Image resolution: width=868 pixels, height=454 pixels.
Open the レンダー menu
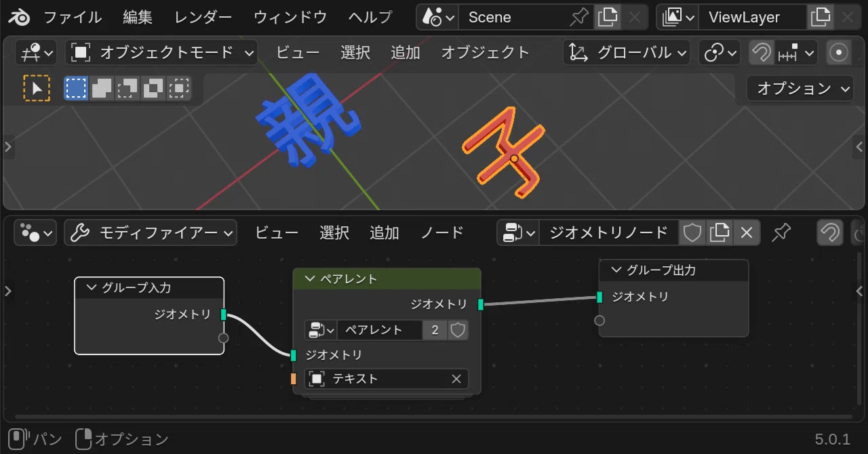tap(203, 17)
